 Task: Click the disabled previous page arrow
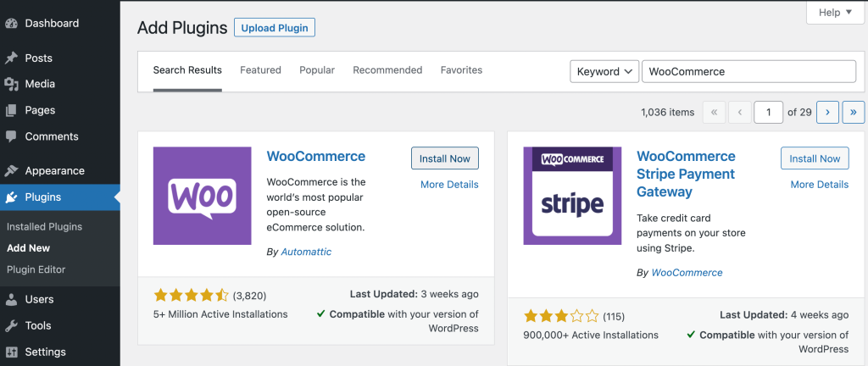(739, 112)
